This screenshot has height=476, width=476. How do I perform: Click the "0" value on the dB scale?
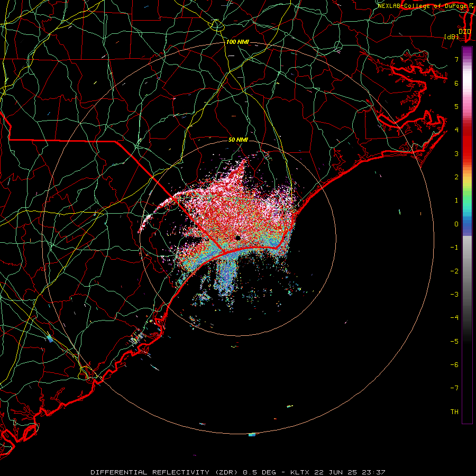(456, 224)
